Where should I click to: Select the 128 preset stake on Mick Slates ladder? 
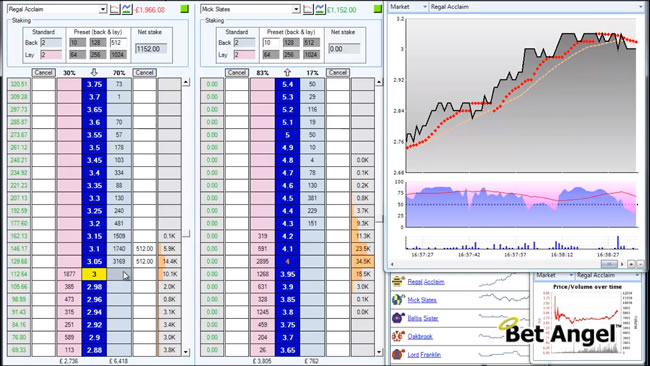(291, 42)
